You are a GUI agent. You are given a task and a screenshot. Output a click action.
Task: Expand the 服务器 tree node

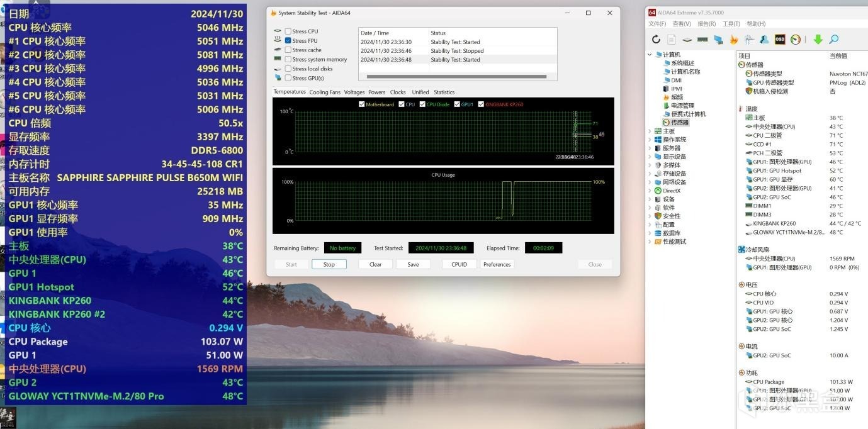pos(650,148)
